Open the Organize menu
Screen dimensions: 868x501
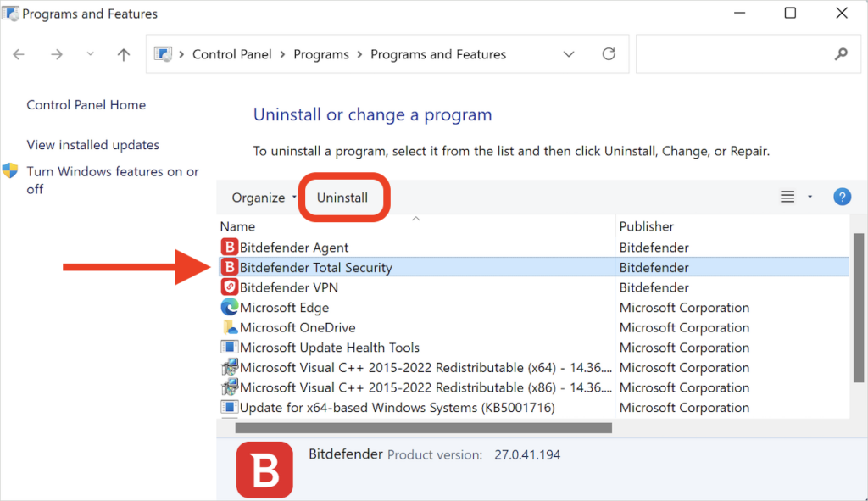click(260, 197)
